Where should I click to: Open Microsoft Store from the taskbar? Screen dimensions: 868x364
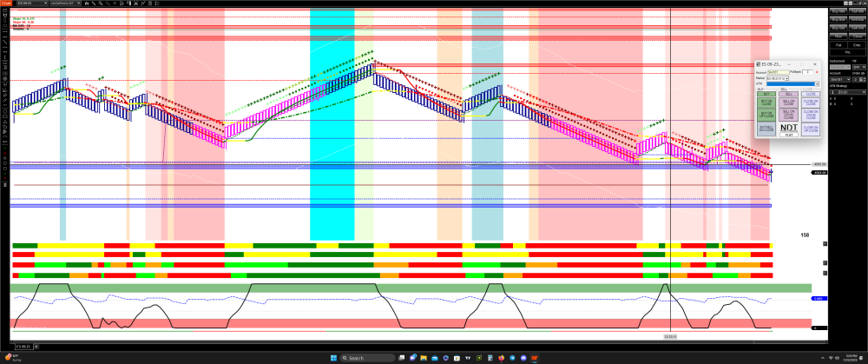pyautogui.click(x=457, y=358)
